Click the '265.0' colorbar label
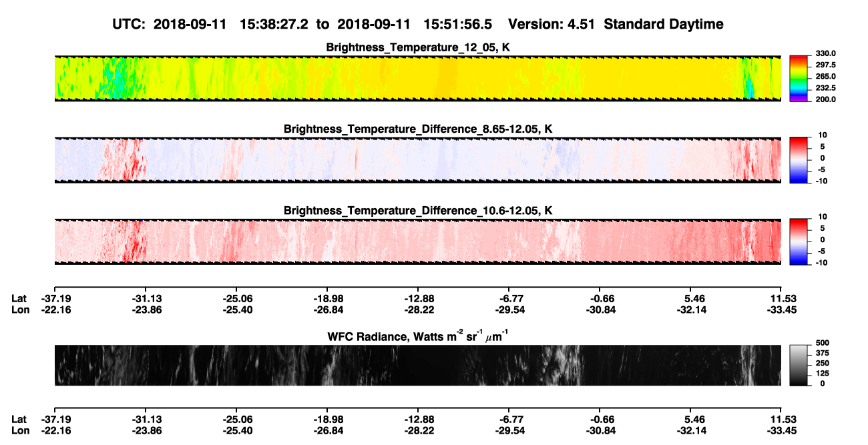Image resolution: width=868 pixels, height=445 pixels. click(827, 76)
